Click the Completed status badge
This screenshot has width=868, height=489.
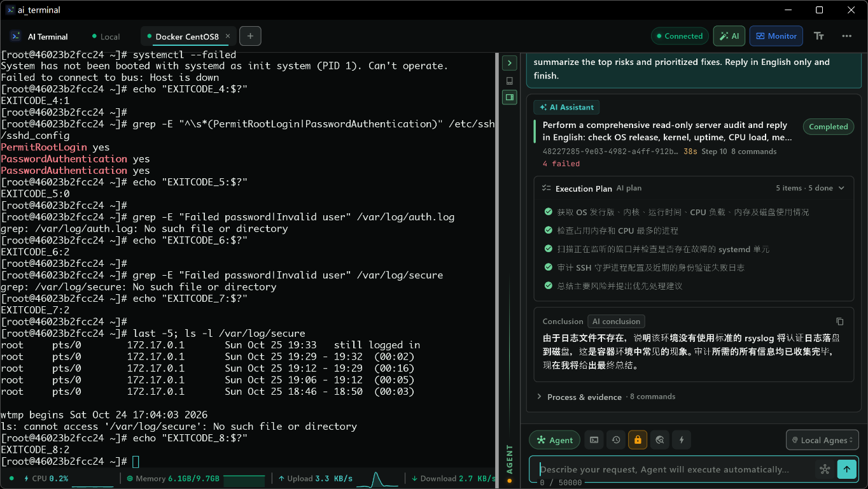coord(828,127)
